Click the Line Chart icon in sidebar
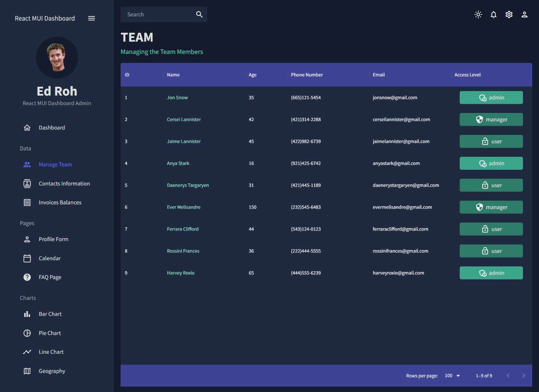The height and width of the screenshot is (392, 539). tap(27, 352)
